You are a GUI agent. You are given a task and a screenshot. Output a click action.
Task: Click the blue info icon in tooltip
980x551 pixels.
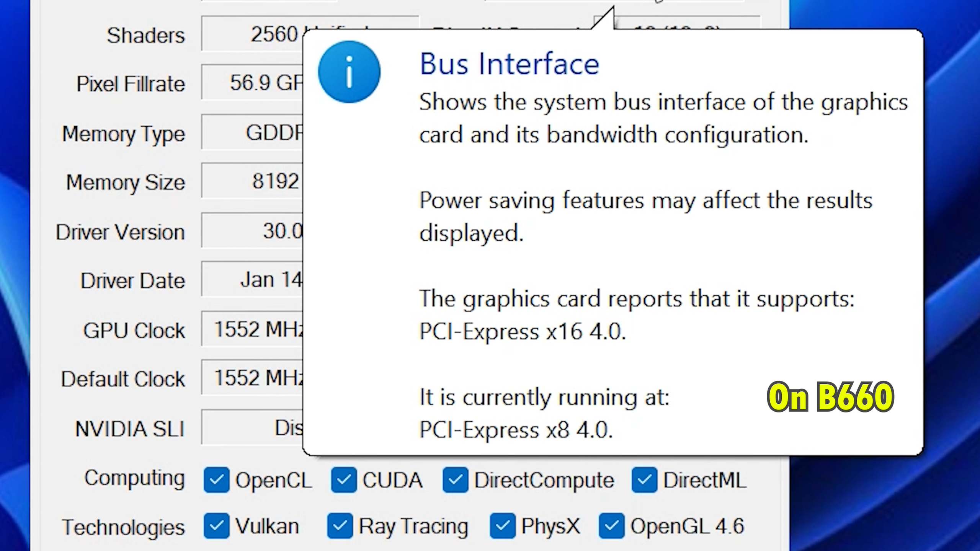pos(349,72)
